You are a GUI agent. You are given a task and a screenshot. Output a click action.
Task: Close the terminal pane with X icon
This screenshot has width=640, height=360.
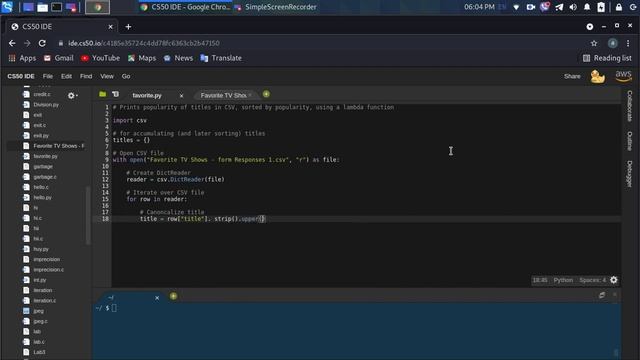pos(615,295)
